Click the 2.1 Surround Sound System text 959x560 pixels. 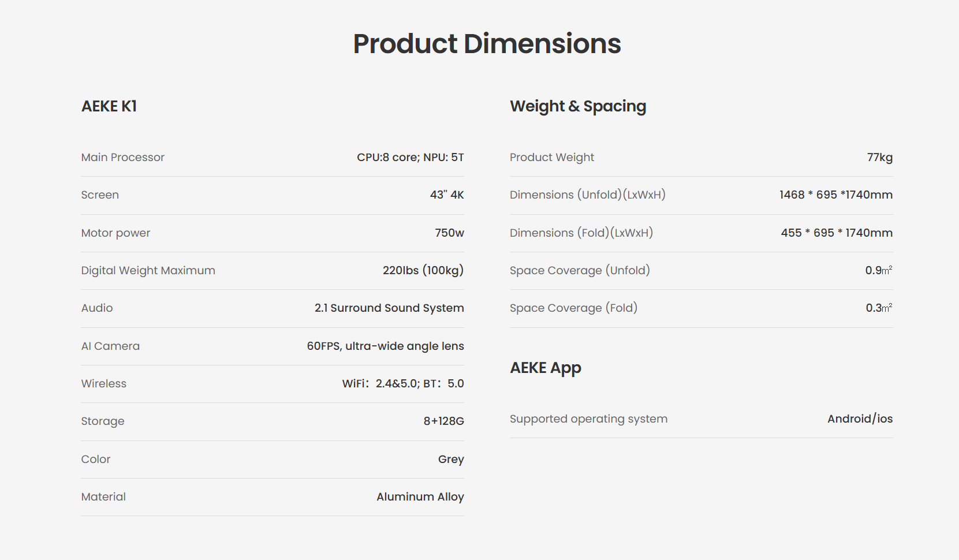coord(389,308)
